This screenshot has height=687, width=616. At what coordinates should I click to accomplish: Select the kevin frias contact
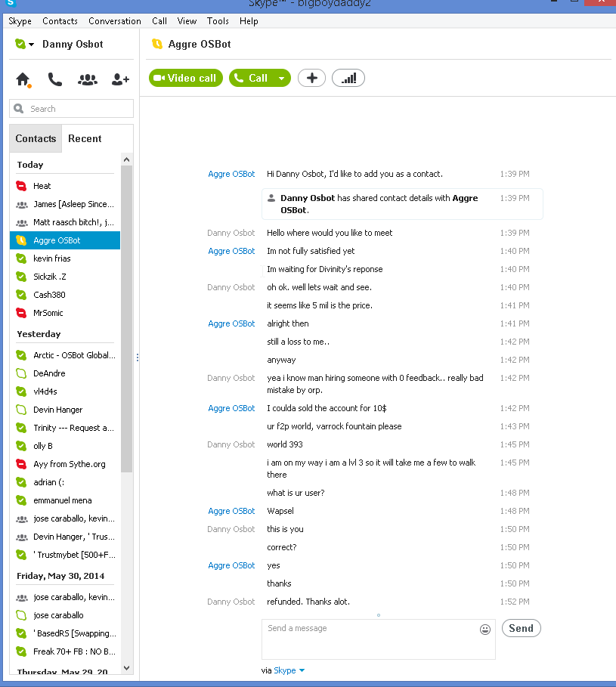click(x=52, y=258)
